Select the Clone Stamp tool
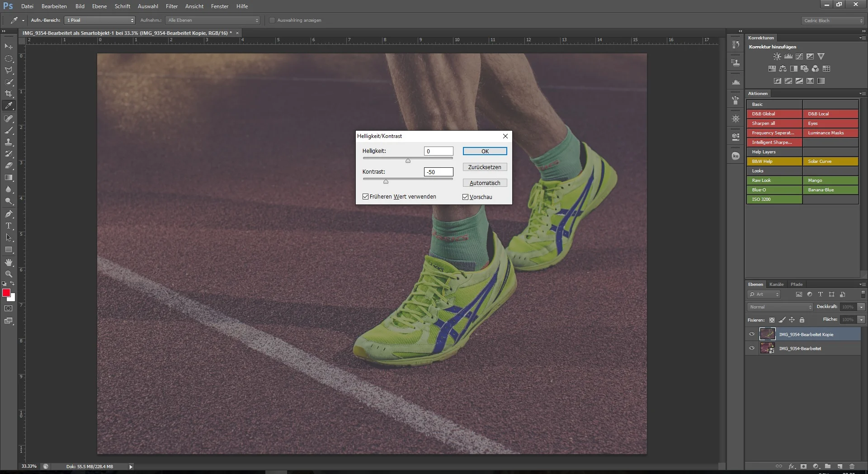 click(x=9, y=142)
